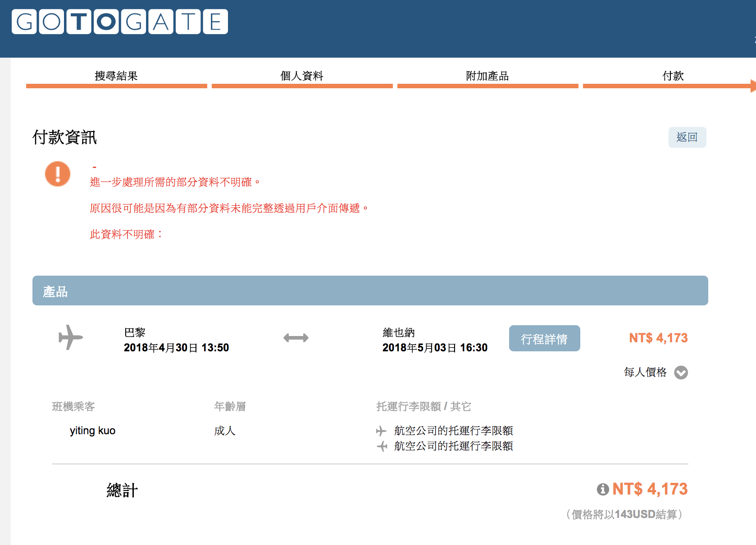Click the airplane icon beside 巴黎
Screen dimensions: 756x545
click(71, 337)
